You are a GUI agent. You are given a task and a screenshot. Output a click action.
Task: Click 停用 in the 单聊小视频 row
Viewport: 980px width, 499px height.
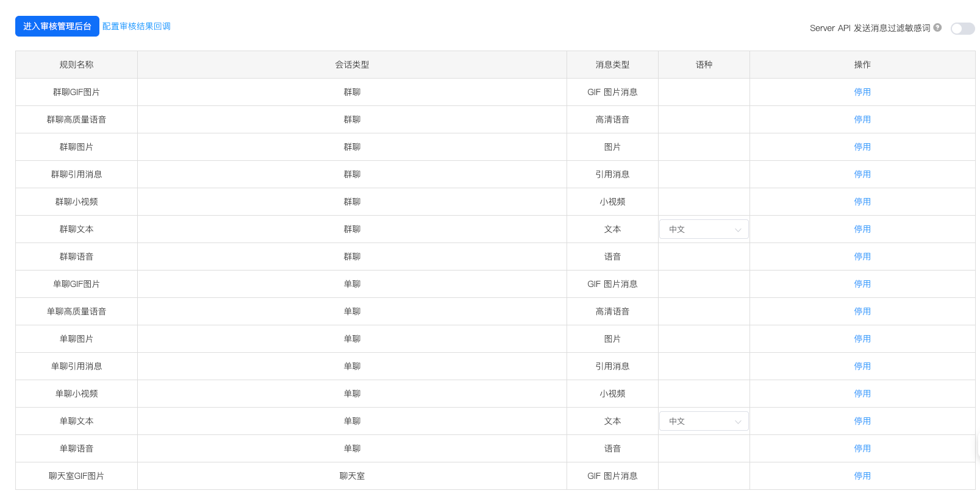coord(862,394)
